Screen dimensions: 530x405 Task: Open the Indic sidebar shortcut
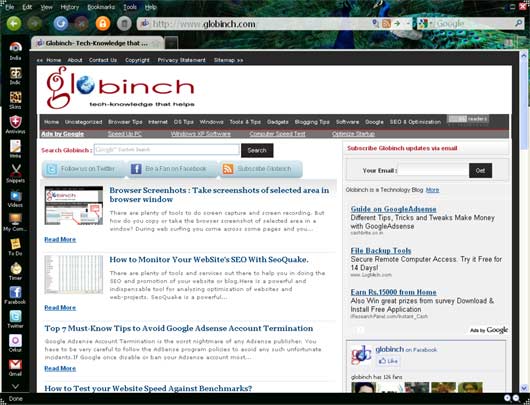(x=15, y=76)
